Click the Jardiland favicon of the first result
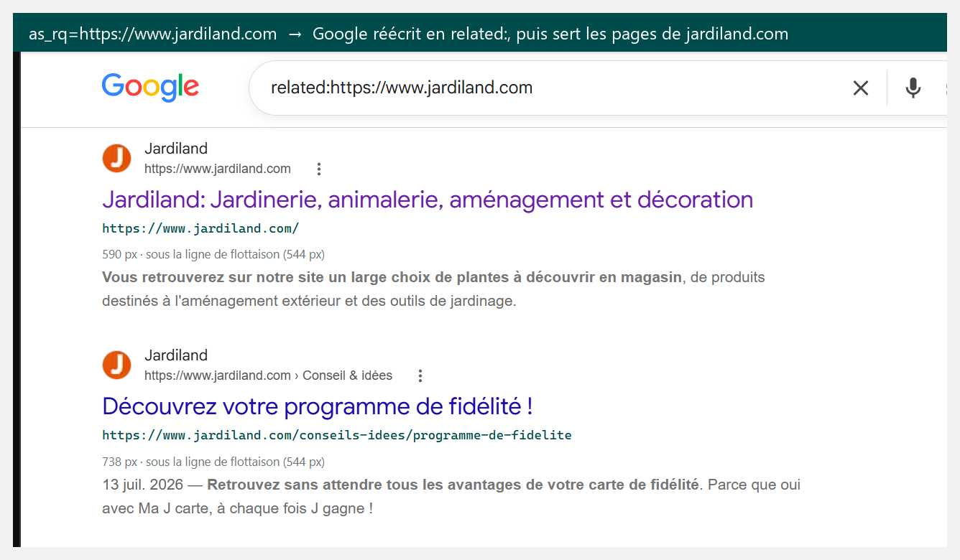960x560 pixels. (116, 158)
